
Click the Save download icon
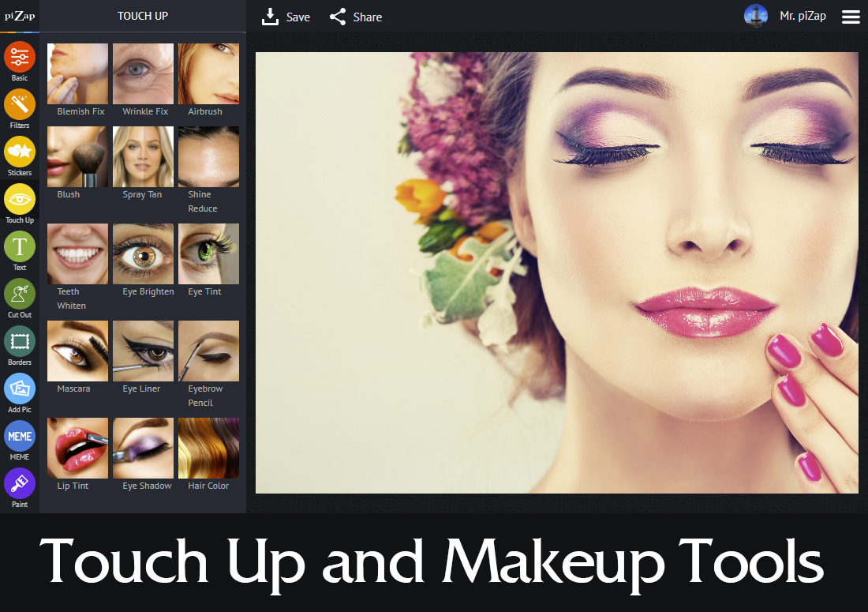pyautogui.click(x=270, y=17)
